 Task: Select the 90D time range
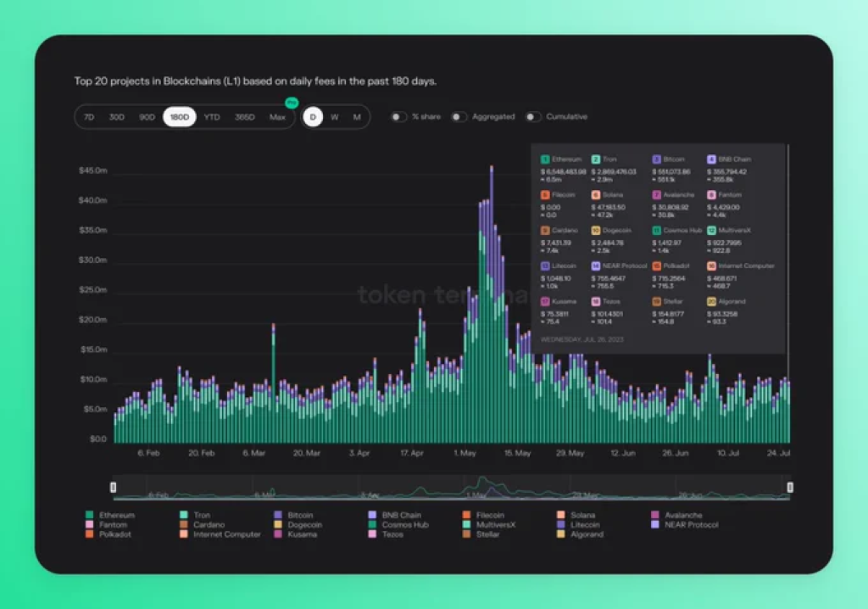147,117
